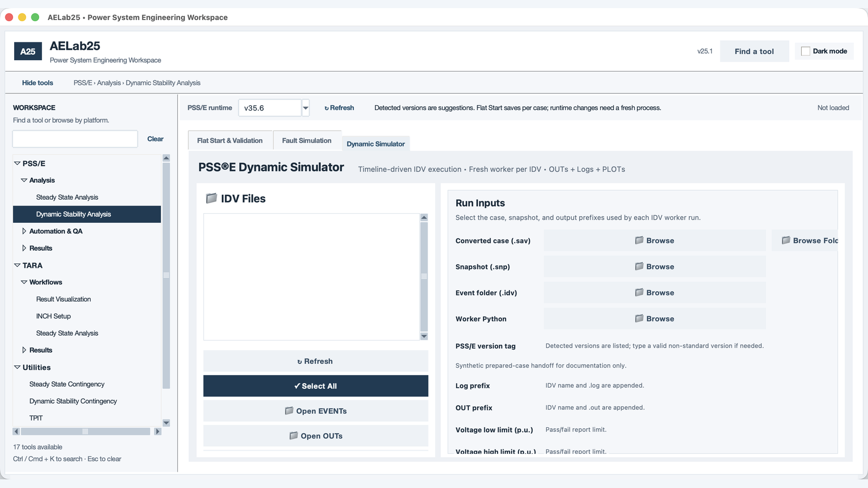Open the PSS/E runtime version dropdown arrow
This screenshot has width=868, height=488.
click(305, 108)
